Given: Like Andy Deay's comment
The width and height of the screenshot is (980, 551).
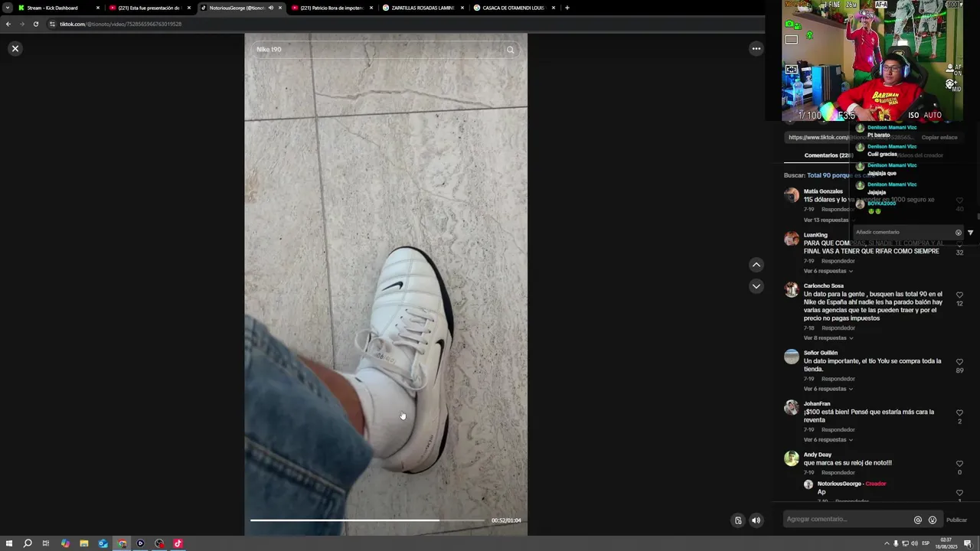Looking at the screenshot, I should point(959,464).
